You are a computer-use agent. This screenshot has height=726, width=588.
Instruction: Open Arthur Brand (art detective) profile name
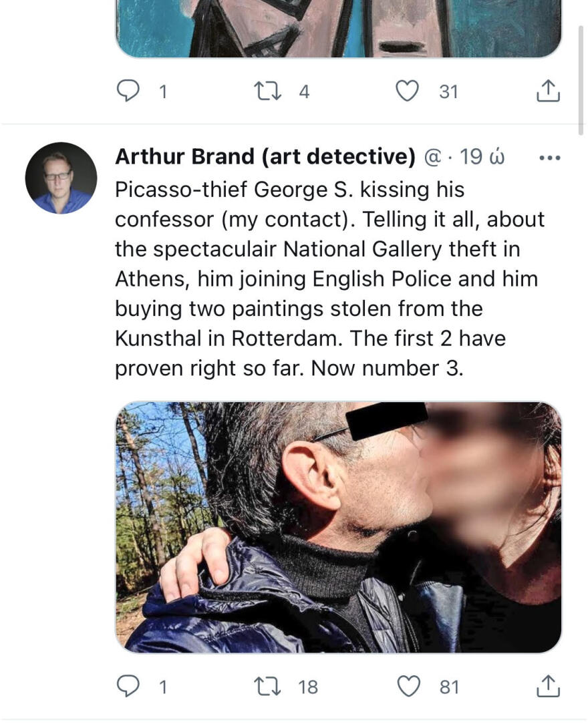point(265,156)
